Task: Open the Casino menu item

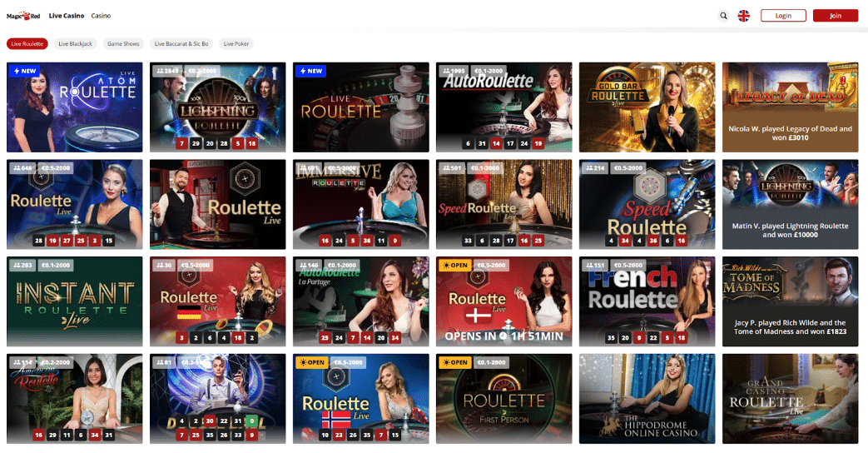Action: point(101,16)
